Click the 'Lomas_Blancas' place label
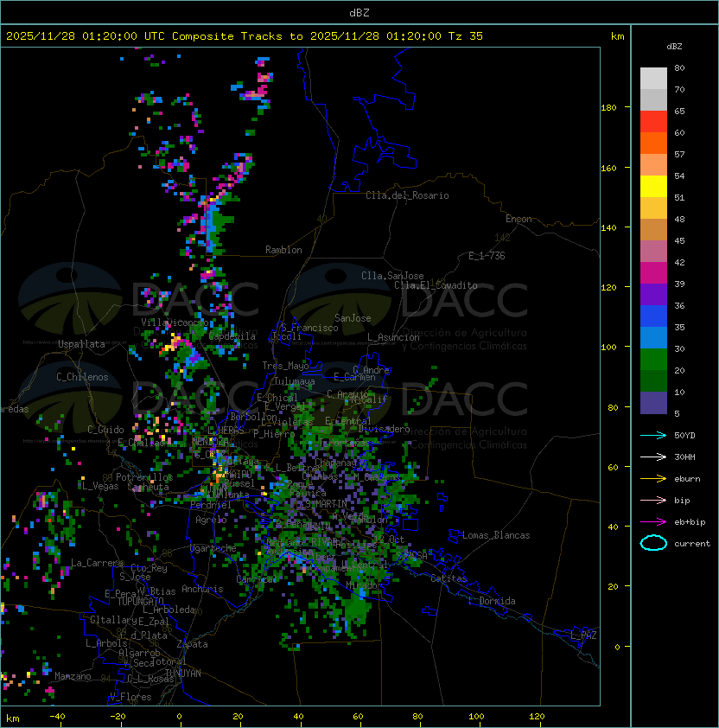The height and width of the screenshot is (728, 719). click(496, 535)
